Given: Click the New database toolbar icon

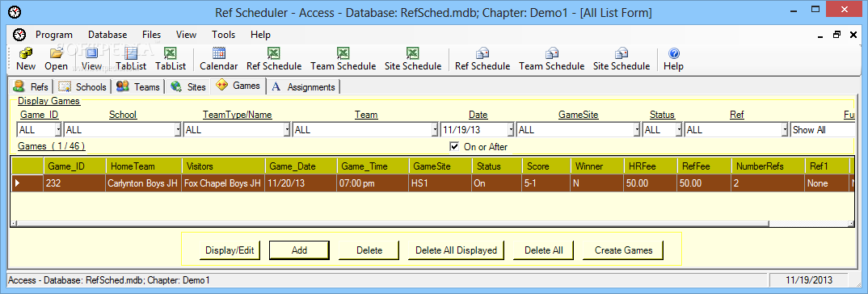Looking at the screenshot, I should pyautogui.click(x=26, y=53).
